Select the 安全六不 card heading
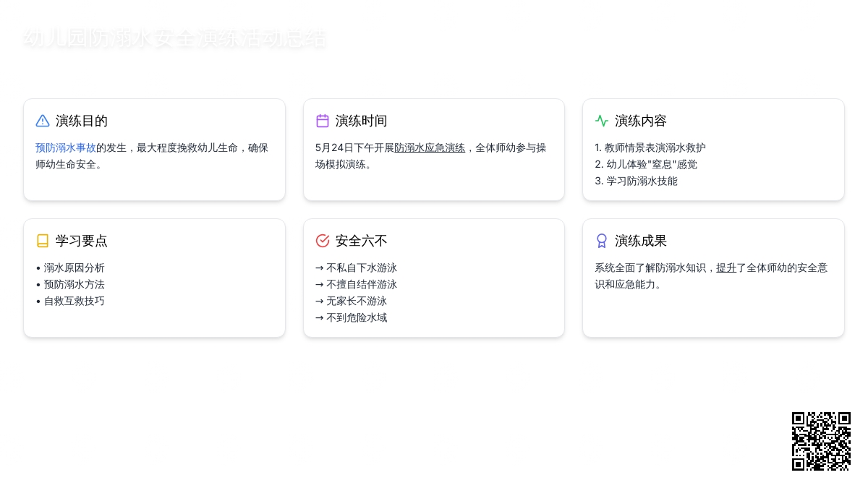Screen dimensions: 868x488 click(x=362, y=241)
